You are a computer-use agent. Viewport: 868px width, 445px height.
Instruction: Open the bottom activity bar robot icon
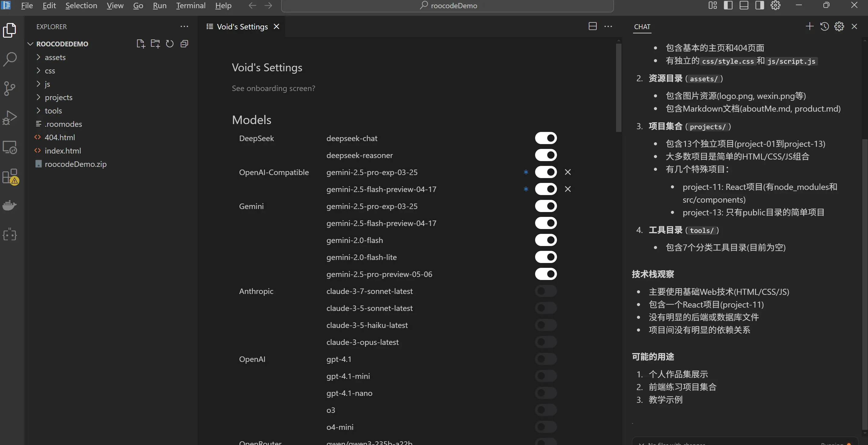(9, 235)
